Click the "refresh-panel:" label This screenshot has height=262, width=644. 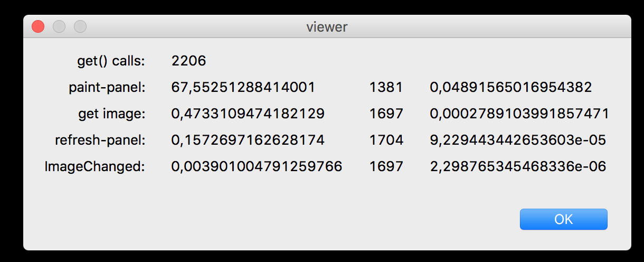click(x=100, y=141)
